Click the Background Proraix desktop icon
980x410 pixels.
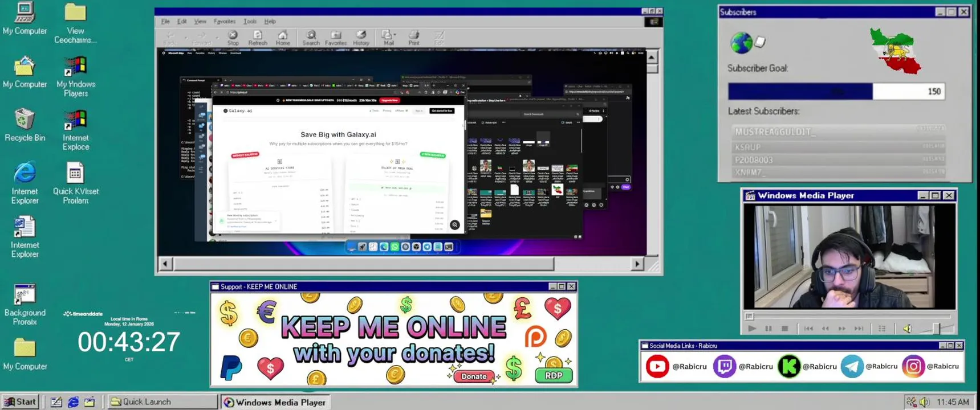pyautogui.click(x=25, y=305)
